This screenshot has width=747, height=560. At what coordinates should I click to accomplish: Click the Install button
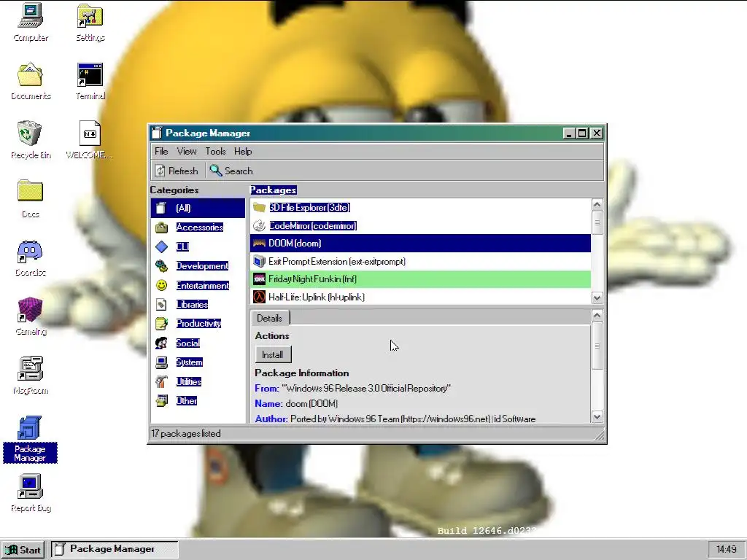coord(273,355)
